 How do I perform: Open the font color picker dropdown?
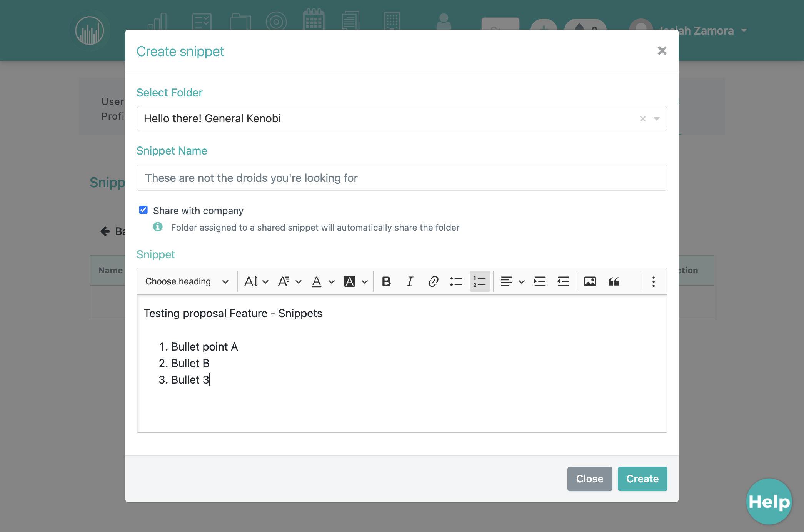(323, 281)
